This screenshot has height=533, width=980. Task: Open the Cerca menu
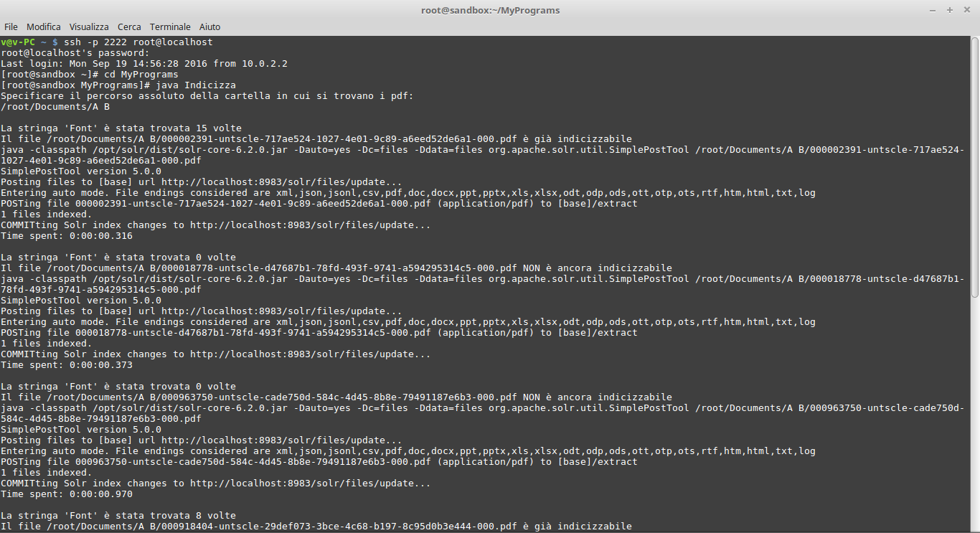pyautogui.click(x=129, y=27)
